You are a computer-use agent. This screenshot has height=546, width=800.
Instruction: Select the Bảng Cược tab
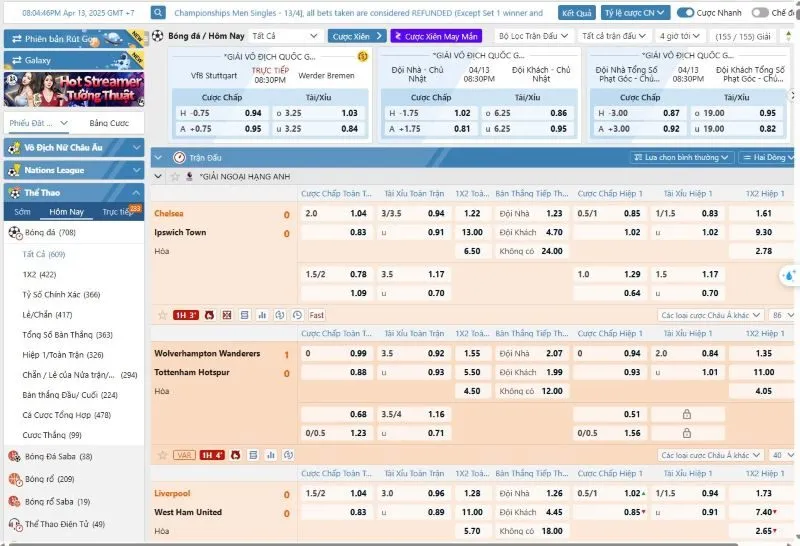[x=109, y=123]
